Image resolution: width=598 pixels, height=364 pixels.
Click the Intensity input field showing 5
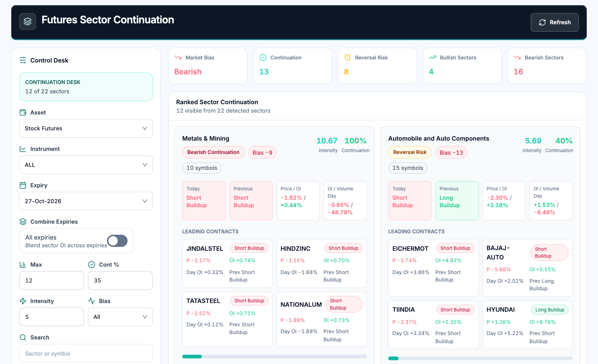52,317
